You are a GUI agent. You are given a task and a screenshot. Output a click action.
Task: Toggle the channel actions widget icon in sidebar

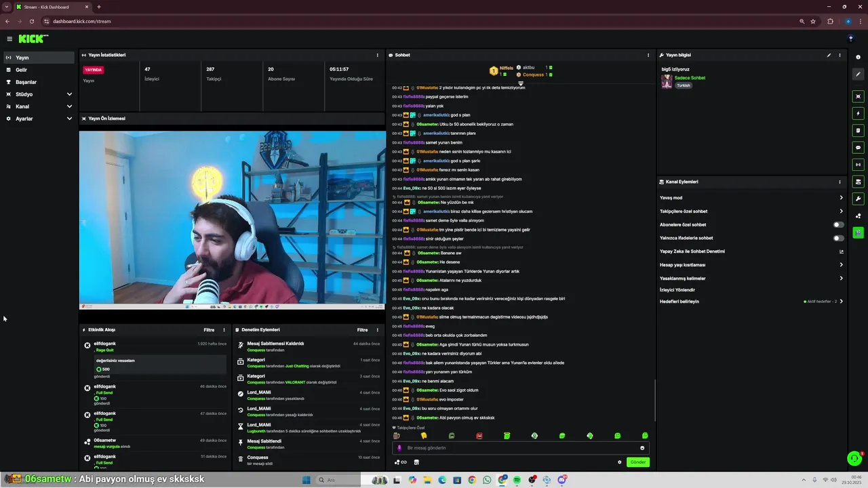pos(859,182)
